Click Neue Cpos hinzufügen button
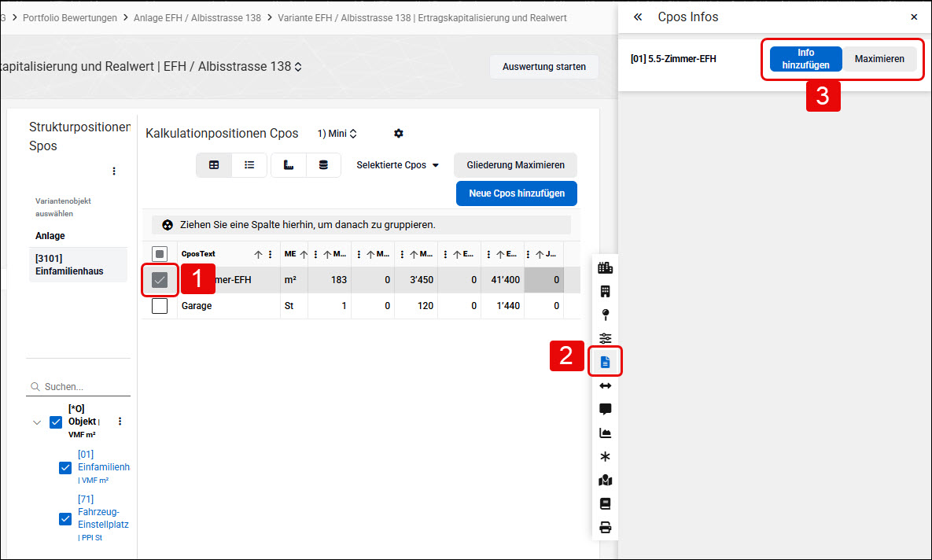932x560 pixels. point(517,193)
